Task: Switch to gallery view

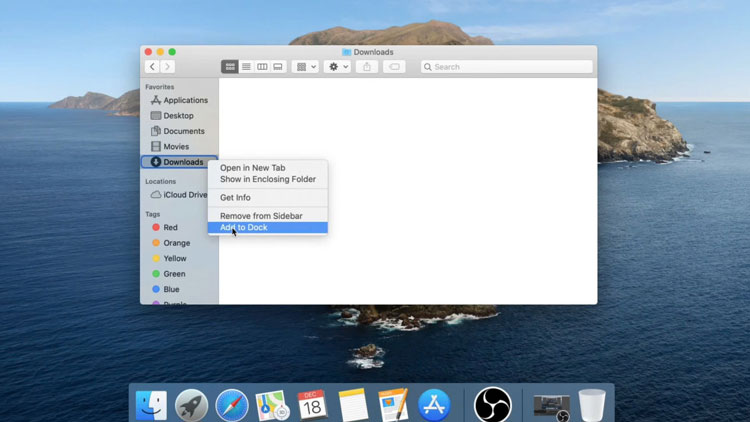Action: [278, 67]
